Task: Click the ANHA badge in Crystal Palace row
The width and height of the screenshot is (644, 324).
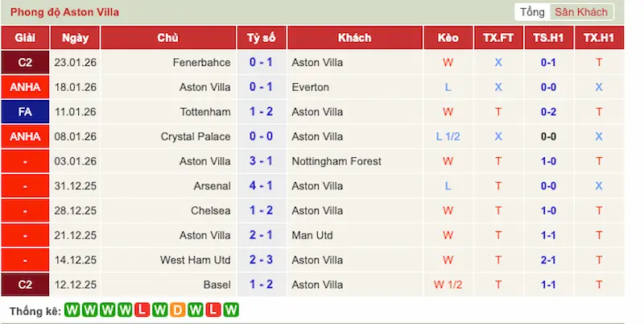Action: click(x=25, y=136)
